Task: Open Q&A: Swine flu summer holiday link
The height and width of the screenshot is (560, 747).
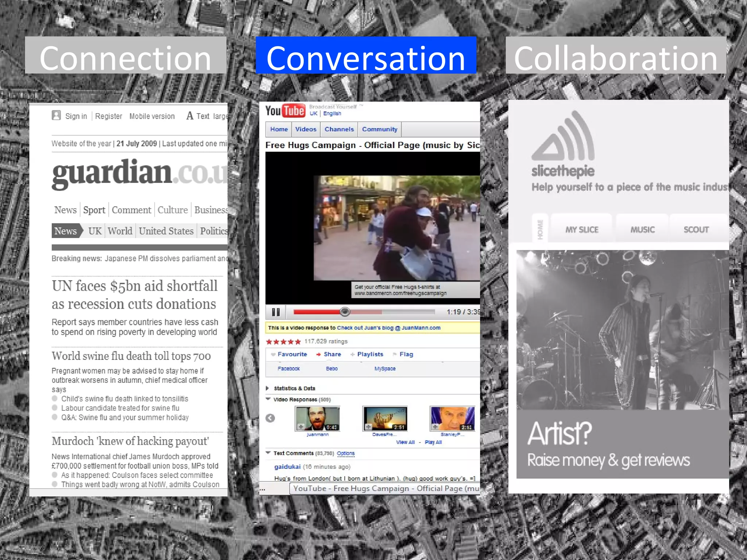Action: point(125,417)
